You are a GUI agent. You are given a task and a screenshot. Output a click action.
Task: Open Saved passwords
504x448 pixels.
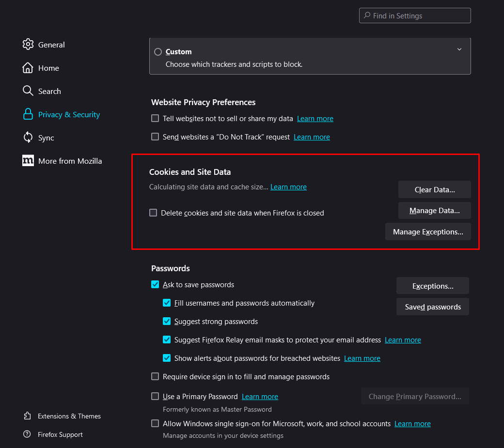pyautogui.click(x=432, y=307)
